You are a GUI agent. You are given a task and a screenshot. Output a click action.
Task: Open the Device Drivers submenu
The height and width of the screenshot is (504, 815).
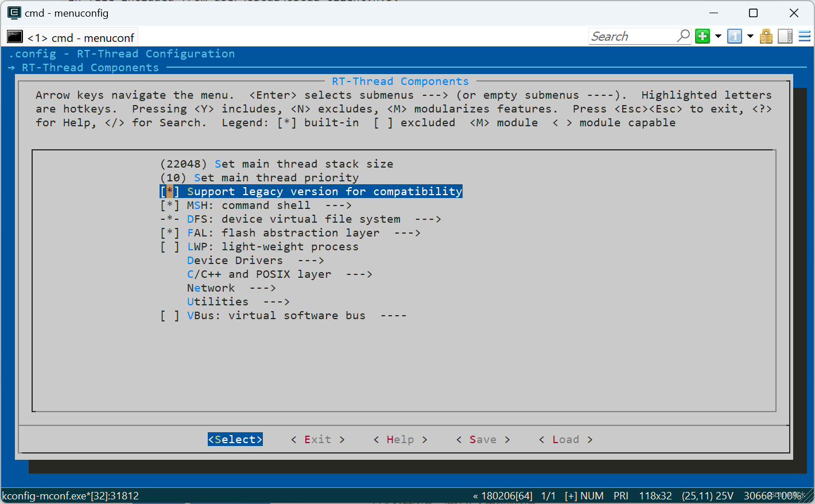pyautogui.click(x=255, y=260)
